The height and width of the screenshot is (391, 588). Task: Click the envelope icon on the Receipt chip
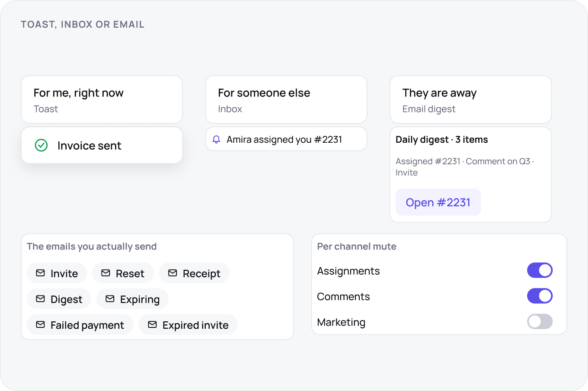click(173, 273)
